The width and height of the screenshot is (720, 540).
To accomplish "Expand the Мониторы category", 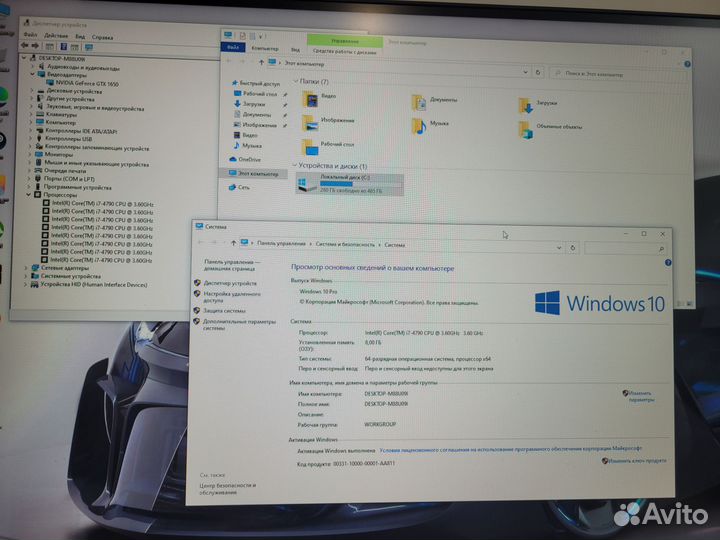I will coord(31,154).
